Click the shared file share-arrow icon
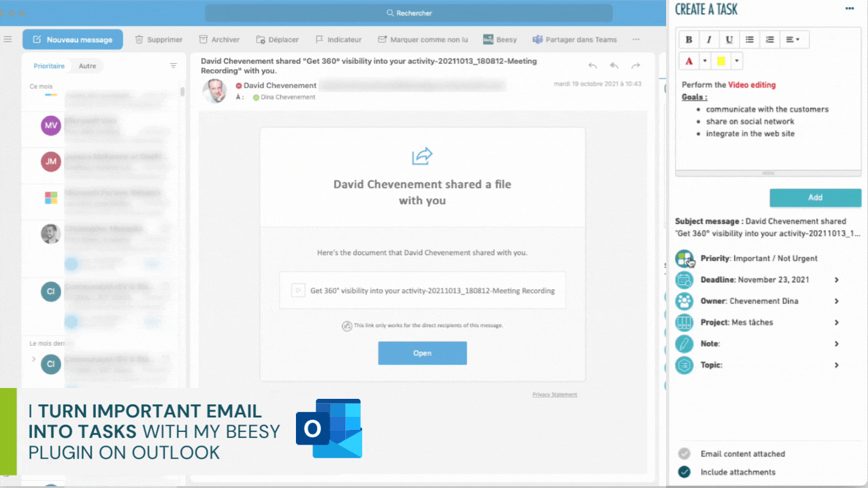The height and width of the screenshot is (488, 868). 422,156
